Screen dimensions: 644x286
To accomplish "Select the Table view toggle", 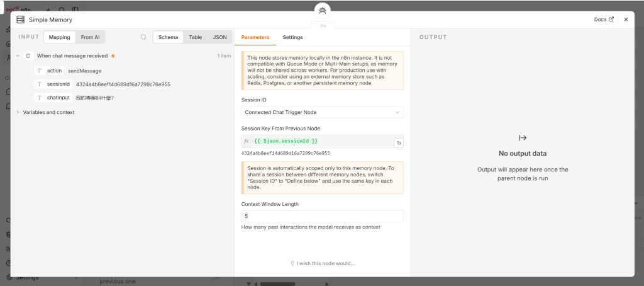I will [x=196, y=37].
